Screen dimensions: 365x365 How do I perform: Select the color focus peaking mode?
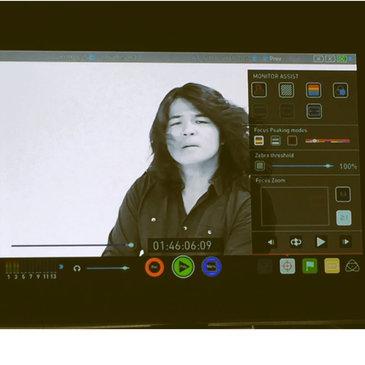259,141
